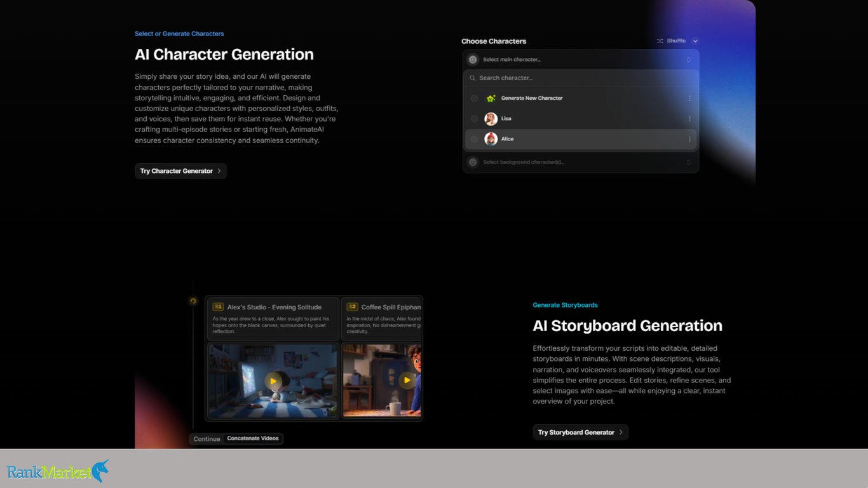Click the Choose Characters panel title
This screenshot has height=488, width=868.
click(494, 41)
